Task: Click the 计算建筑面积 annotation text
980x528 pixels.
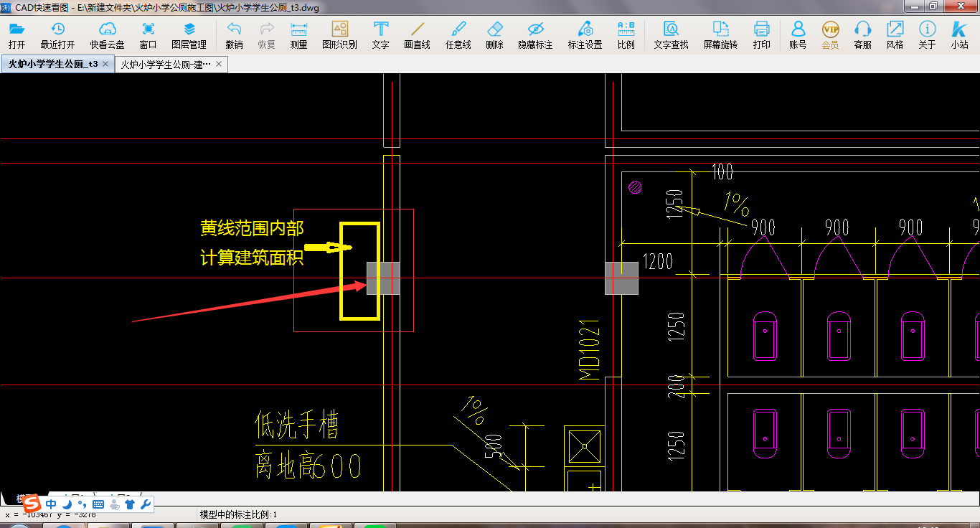Action: click(252, 258)
